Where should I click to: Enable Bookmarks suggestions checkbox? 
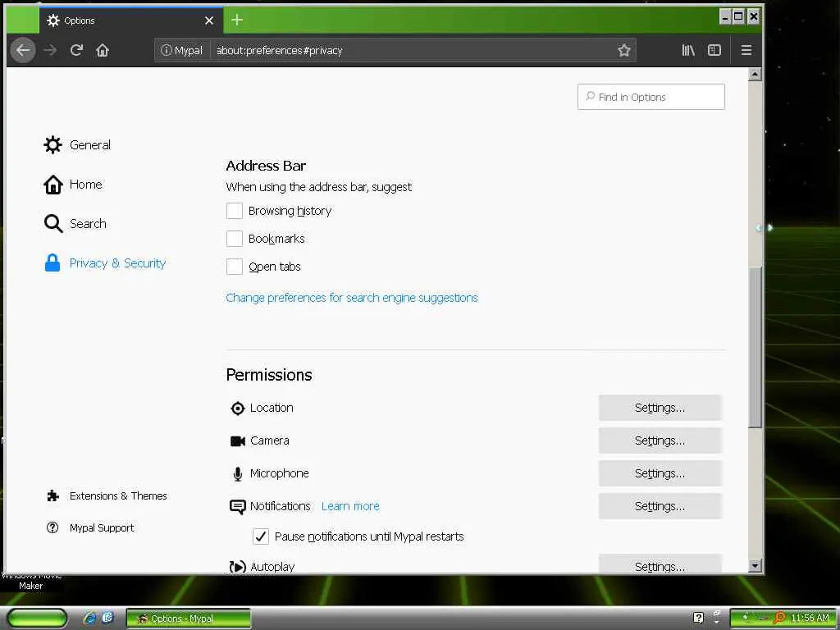pos(234,239)
